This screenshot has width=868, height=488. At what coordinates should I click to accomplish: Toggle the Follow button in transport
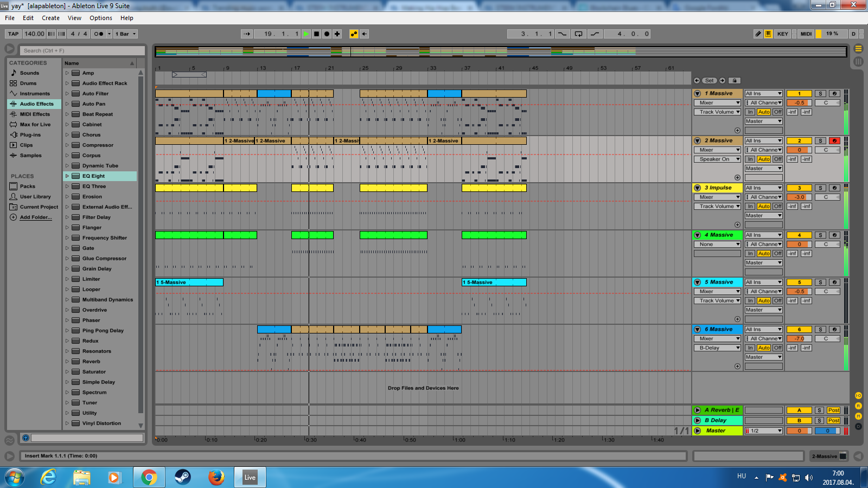pyautogui.click(x=247, y=34)
